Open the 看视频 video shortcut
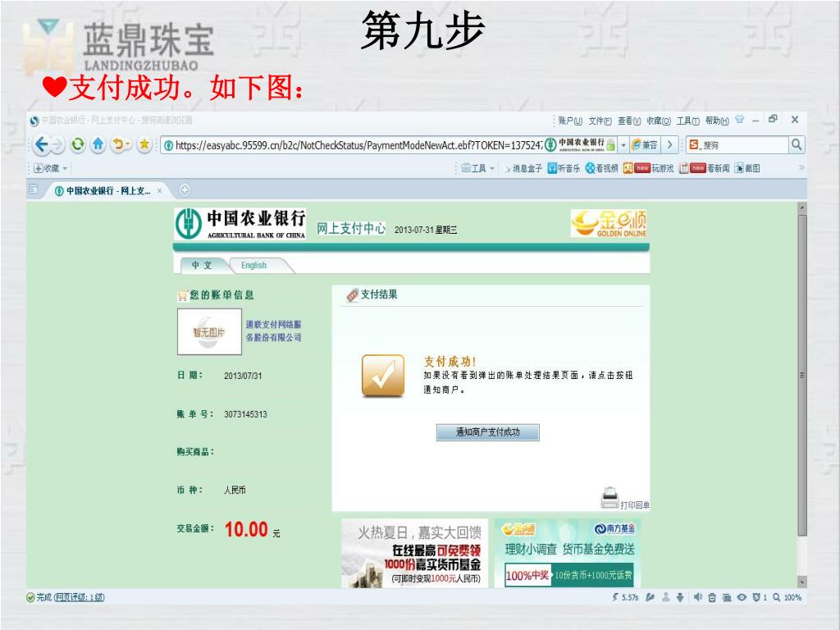The image size is (840, 630). coord(601,168)
